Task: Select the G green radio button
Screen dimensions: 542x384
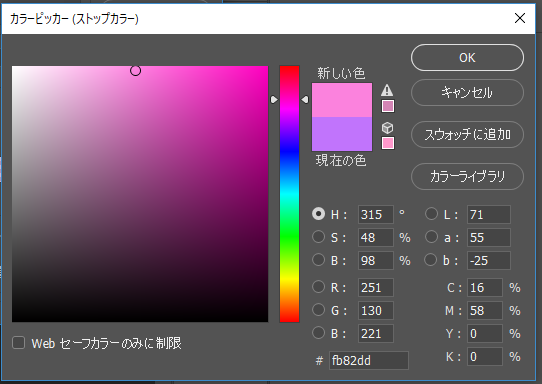Action: coord(318,310)
